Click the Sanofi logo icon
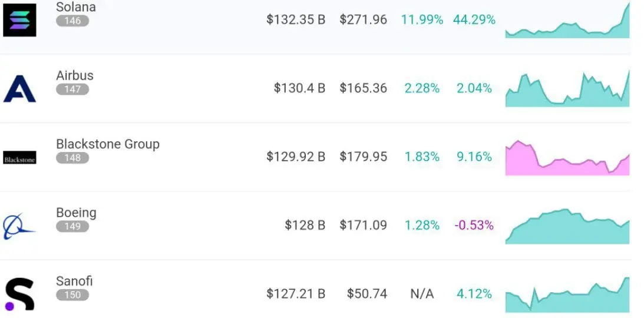This screenshot has height=318, width=644. (19, 294)
